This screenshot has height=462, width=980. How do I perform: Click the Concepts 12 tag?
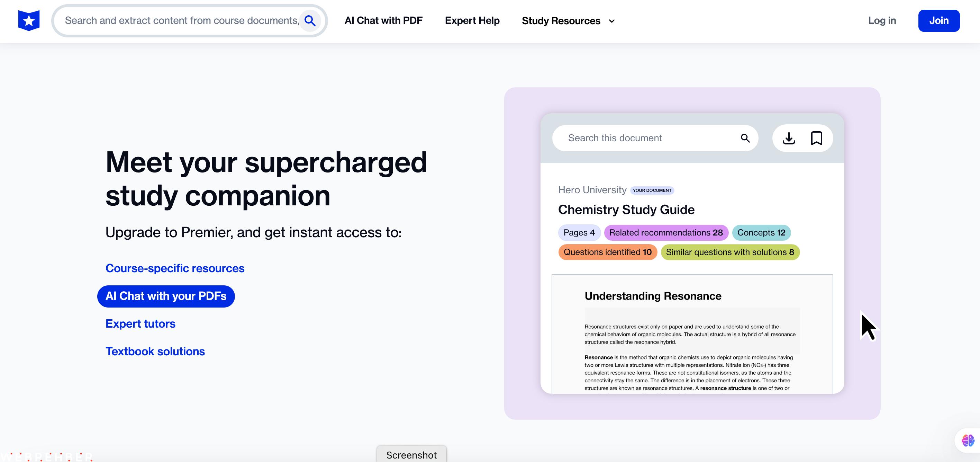click(761, 232)
